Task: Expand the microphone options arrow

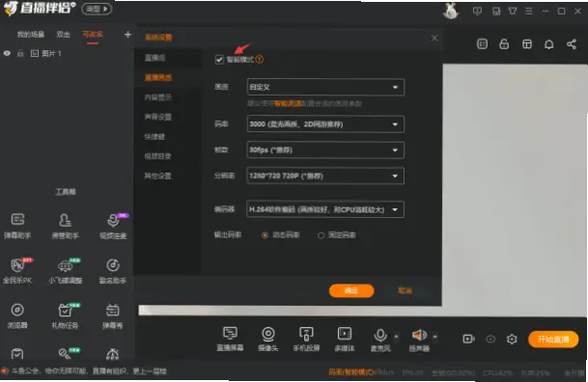Action: point(397,336)
